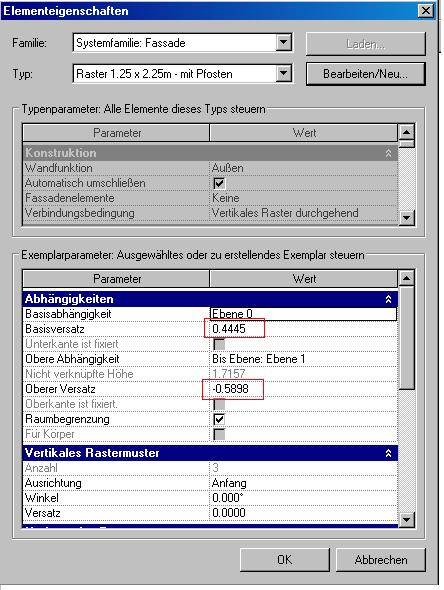This screenshot has height=590, width=444.
Task: Toggle the Automatisch umschließen checkbox
Action: [219, 184]
